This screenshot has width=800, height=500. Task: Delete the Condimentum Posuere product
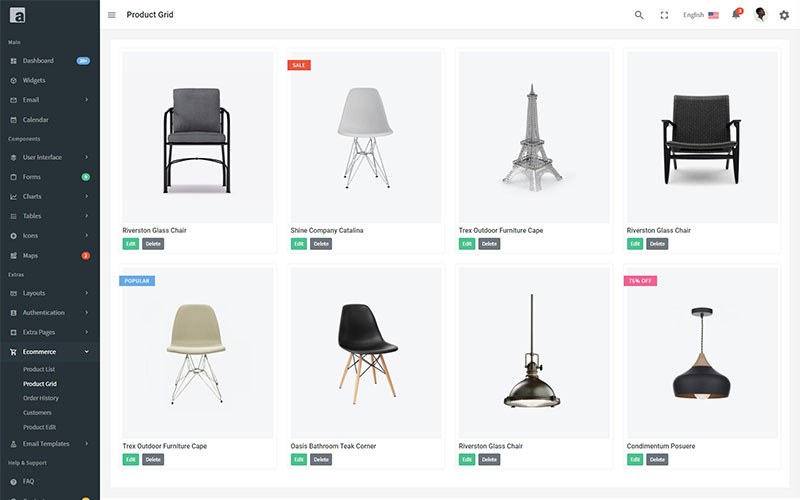pyautogui.click(x=657, y=460)
